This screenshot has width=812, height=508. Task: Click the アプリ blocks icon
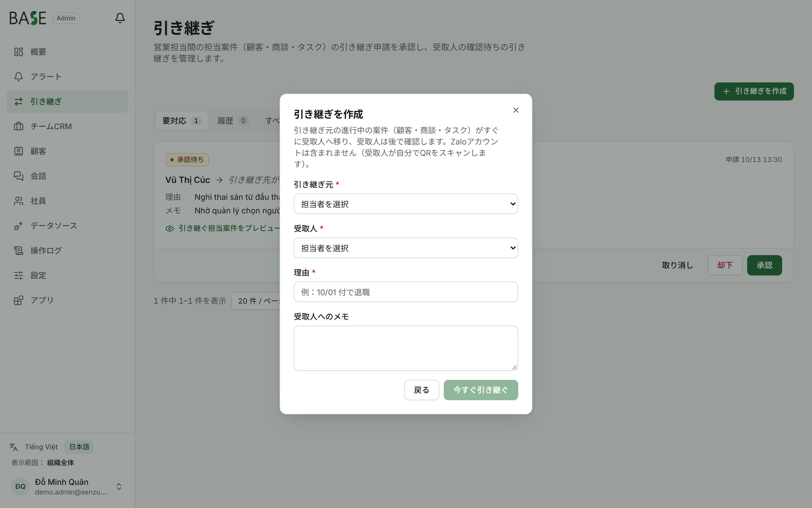(18, 300)
